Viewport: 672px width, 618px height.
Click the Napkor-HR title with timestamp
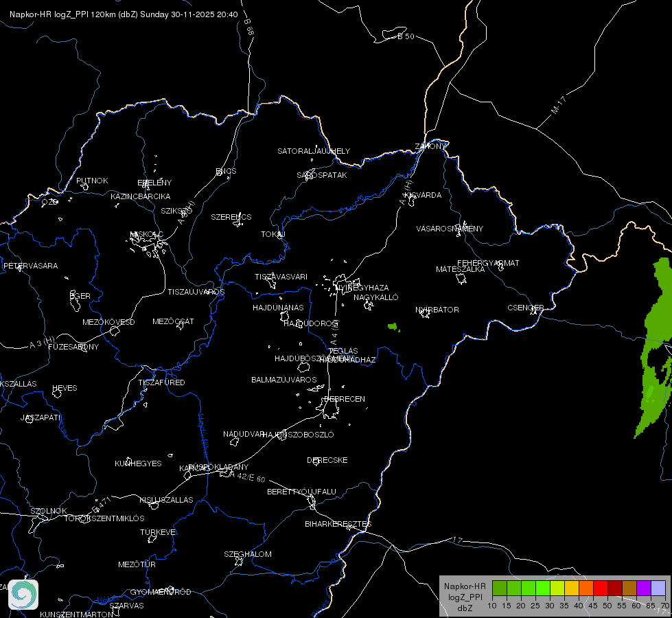click(x=124, y=14)
